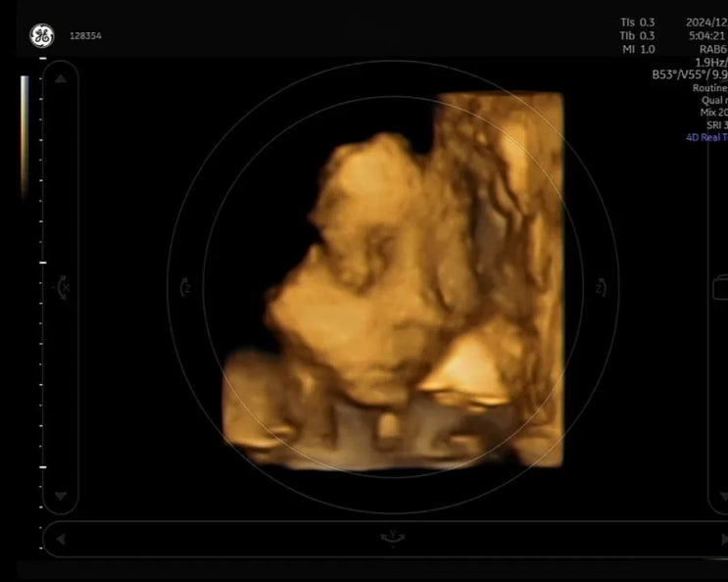Click the Y-axis rotation icon on bottom bar

[393, 537]
